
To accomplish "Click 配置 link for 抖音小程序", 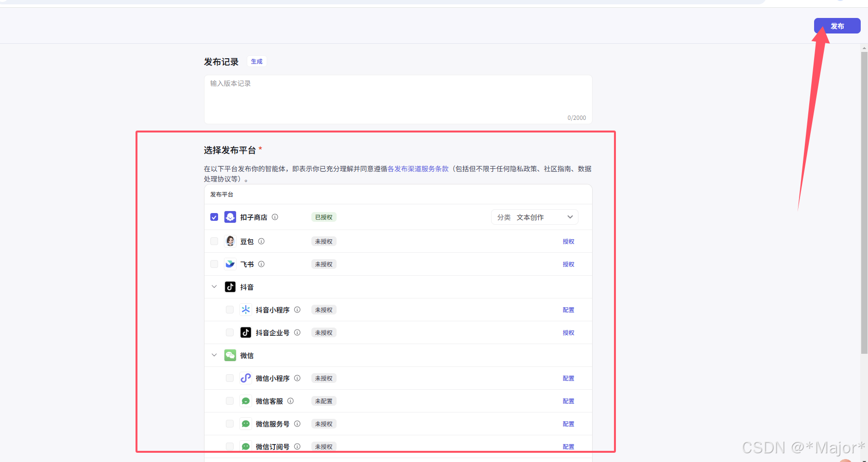I will pos(568,310).
